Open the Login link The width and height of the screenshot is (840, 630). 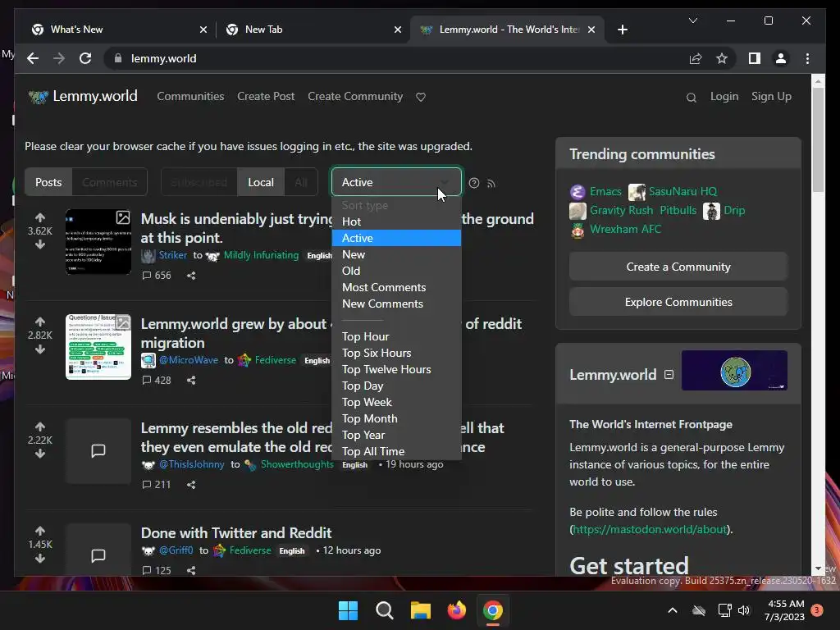click(x=724, y=97)
